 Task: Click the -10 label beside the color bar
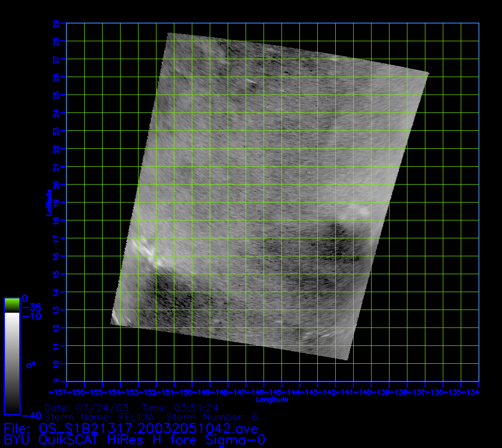click(31, 317)
